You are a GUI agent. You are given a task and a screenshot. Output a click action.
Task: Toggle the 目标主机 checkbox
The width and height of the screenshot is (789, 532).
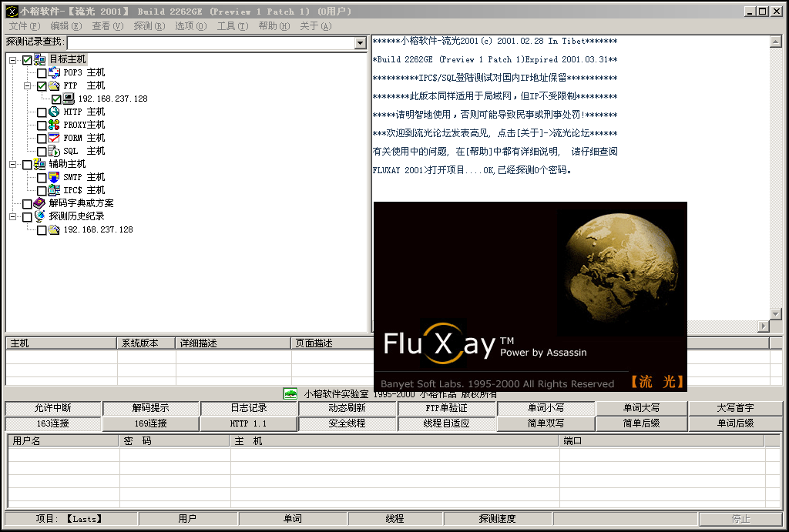click(x=27, y=60)
